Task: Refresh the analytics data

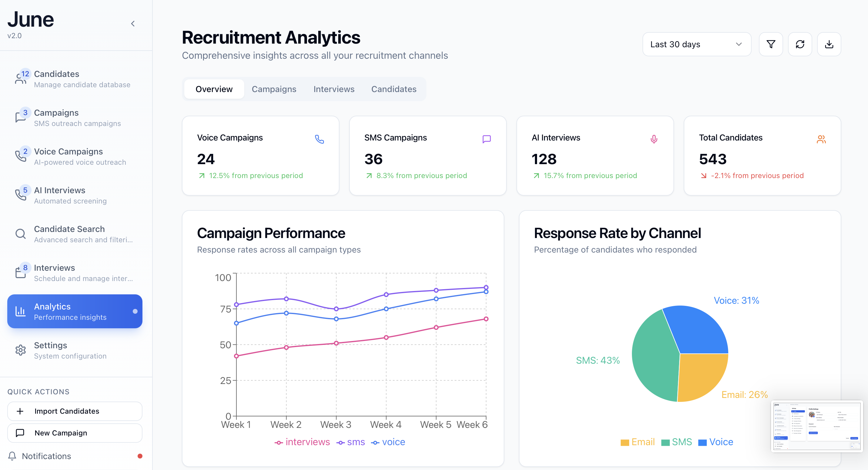Action: pos(800,44)
